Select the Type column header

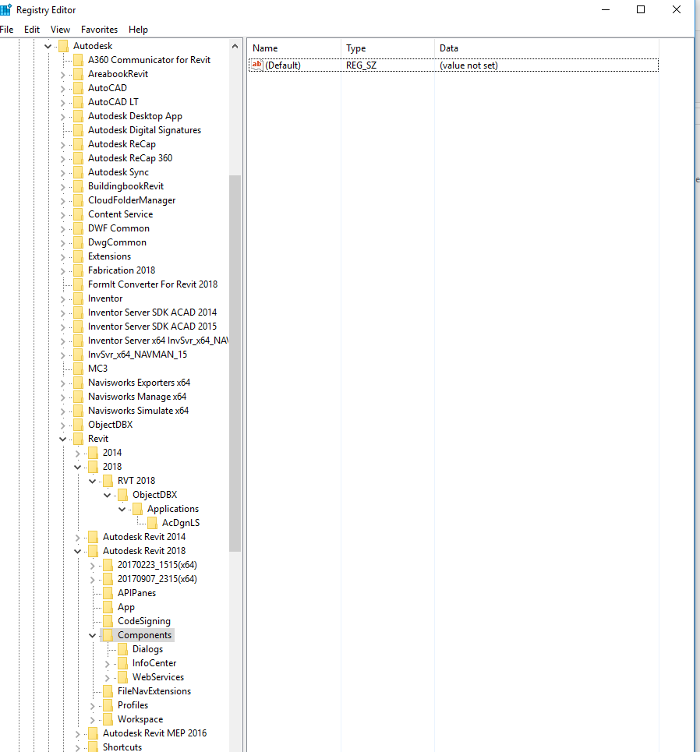pos(387,48)
